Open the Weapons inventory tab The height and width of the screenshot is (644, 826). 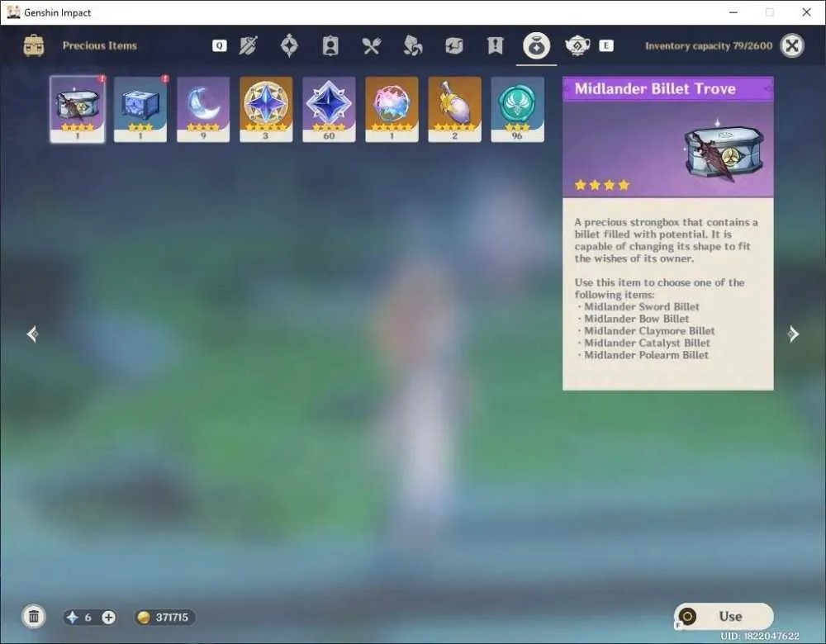248,45
